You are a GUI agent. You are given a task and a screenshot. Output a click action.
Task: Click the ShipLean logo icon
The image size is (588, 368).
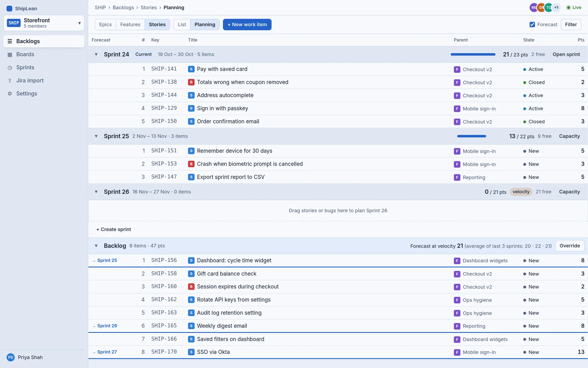[x=9, y=9]
